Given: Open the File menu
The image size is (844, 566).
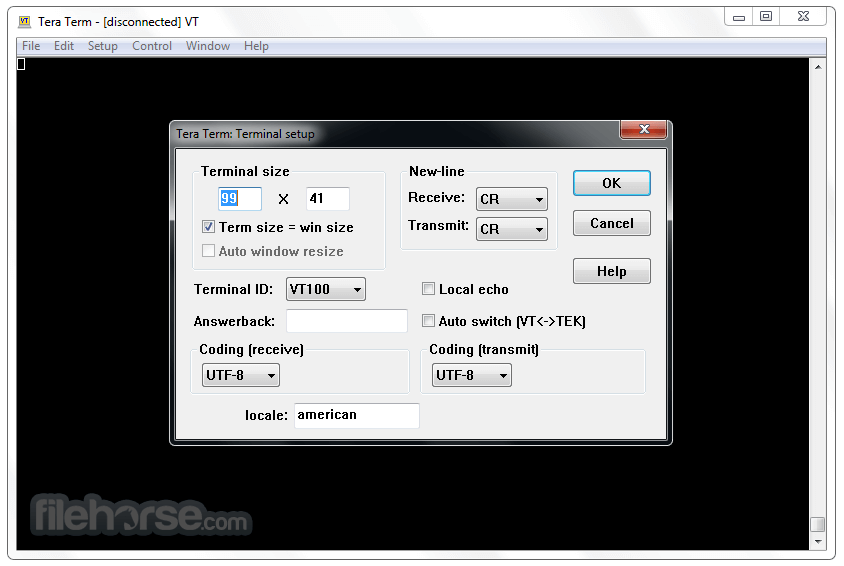Looking at the screenshot, I should 31,46.
